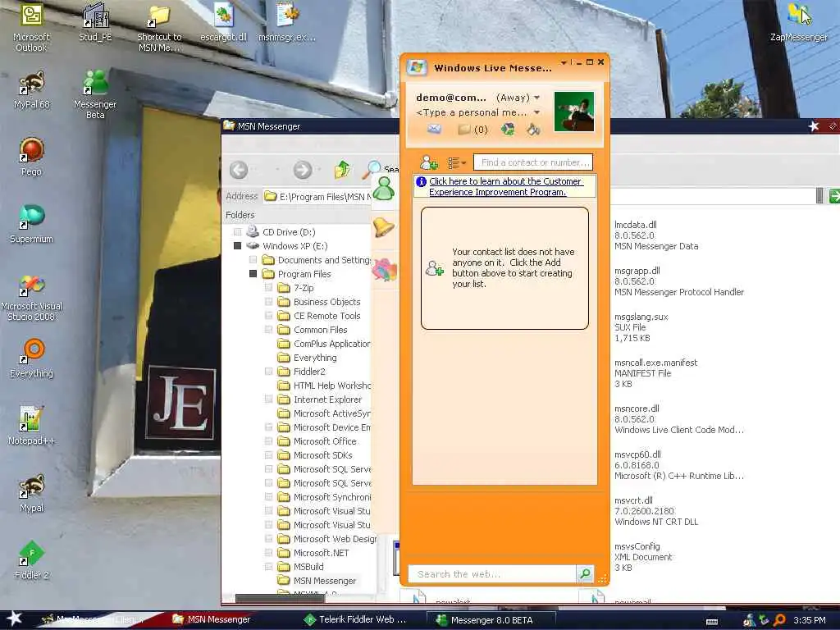Image resolution: width=840 pixels, height=630 pixels.
Task: Click the demo@com... display name
Action: click(451, 98)
